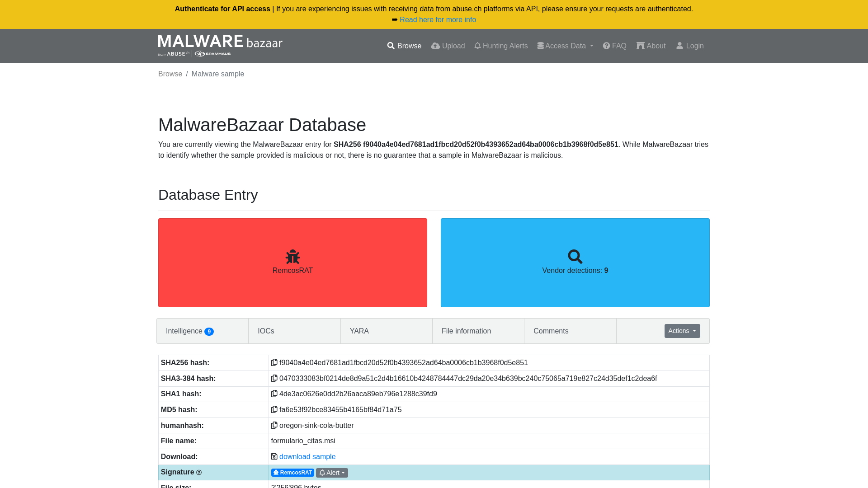Open the Actions dropdown
Screen dimensions: 868x488
[682, 331]
